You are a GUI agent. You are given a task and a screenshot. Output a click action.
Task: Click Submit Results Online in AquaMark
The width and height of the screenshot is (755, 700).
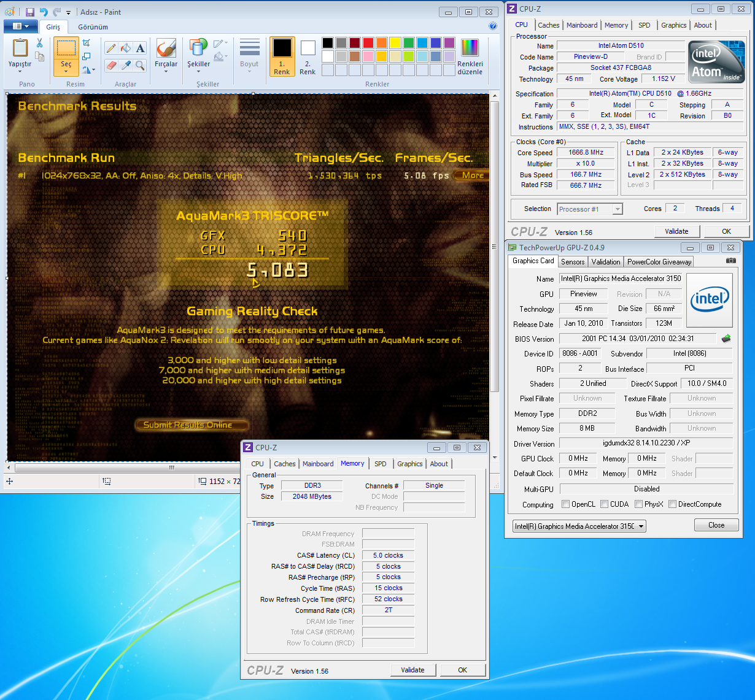[x=192, y=425]
